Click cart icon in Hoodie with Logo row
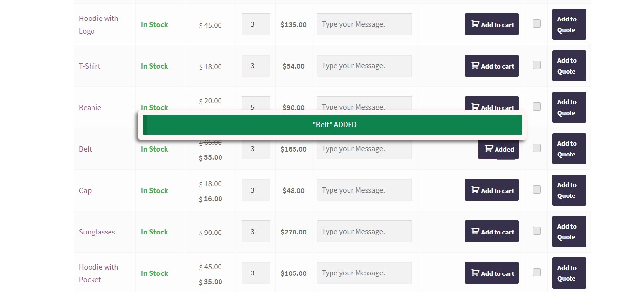Screen dimensions: 644x292 (475, 24)
